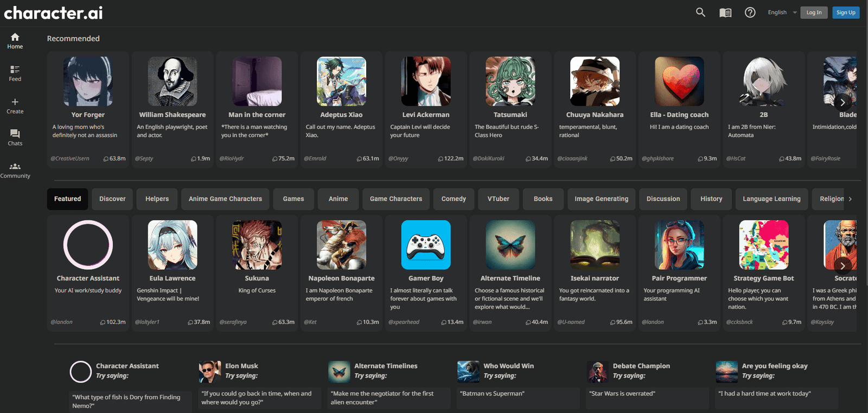Switch to VTuber tab
Screen dimensions: 868x413
point(499,199)
